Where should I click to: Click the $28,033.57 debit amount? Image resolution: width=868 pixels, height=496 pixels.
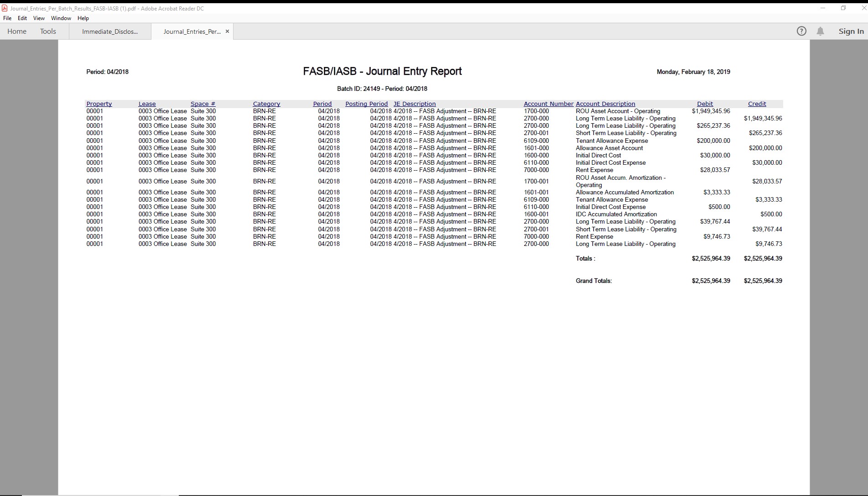click(x=715, y=170)
